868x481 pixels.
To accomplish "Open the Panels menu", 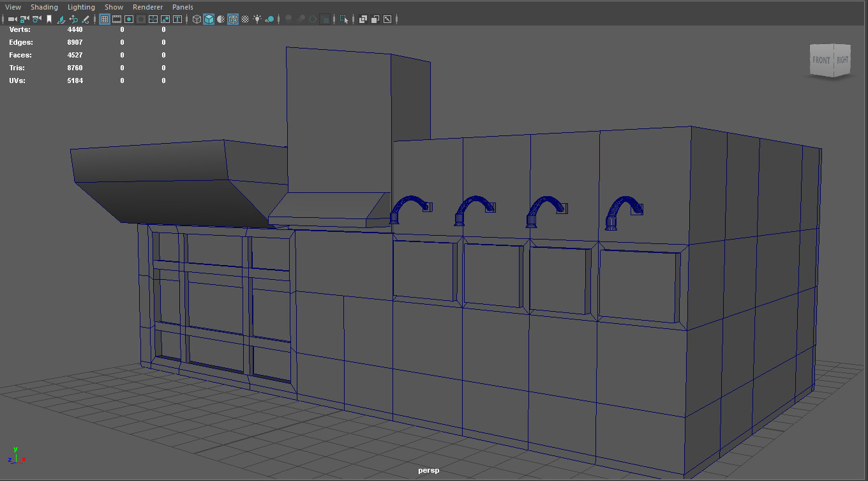I will (x=183, y=7).
